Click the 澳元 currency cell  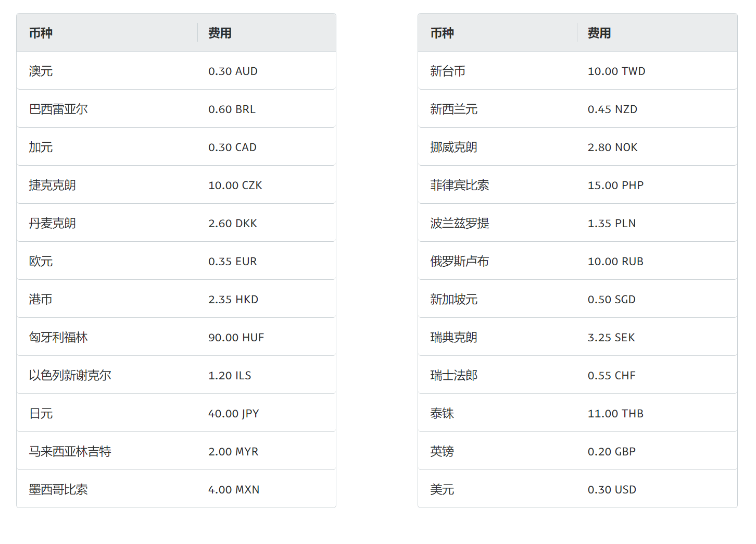41,71
